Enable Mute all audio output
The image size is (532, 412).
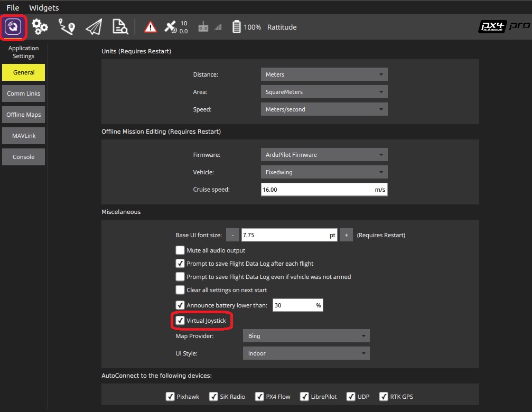tap(180, 250)
